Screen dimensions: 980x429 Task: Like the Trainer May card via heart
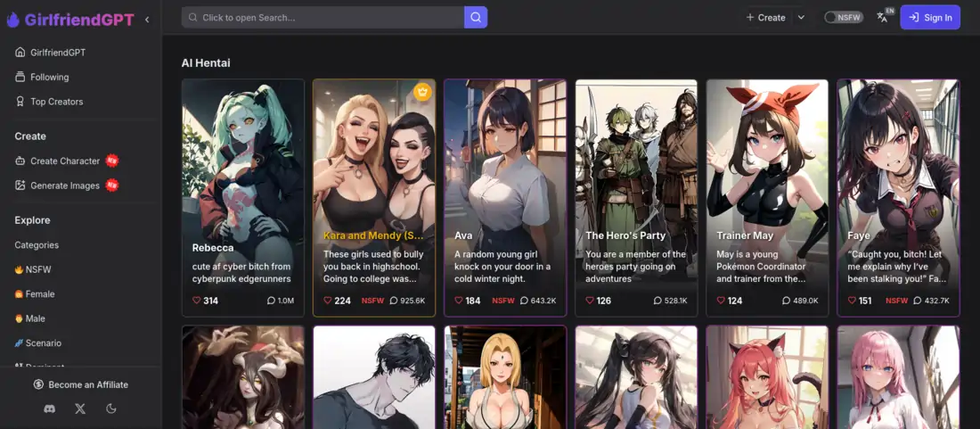point(721,301)
